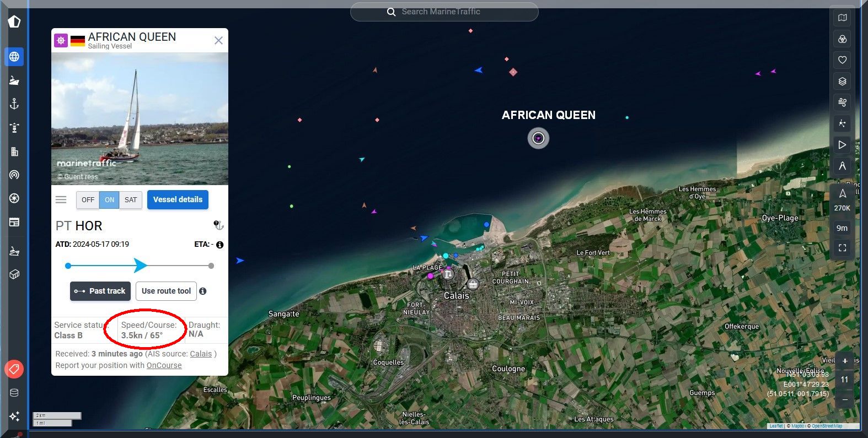Click the ETA info icon
Viewport: 868px width, 438px height.
tap(220, 245)
